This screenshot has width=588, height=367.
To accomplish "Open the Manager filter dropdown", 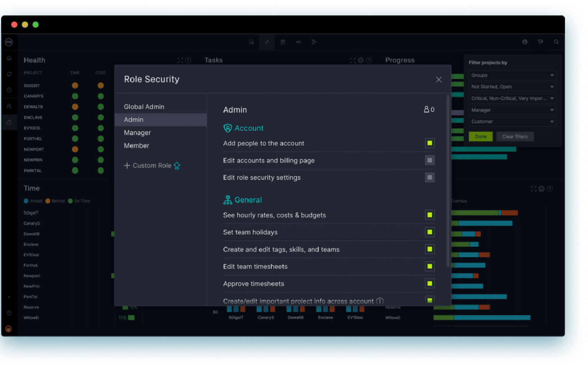I will click(x=512, y=110).
